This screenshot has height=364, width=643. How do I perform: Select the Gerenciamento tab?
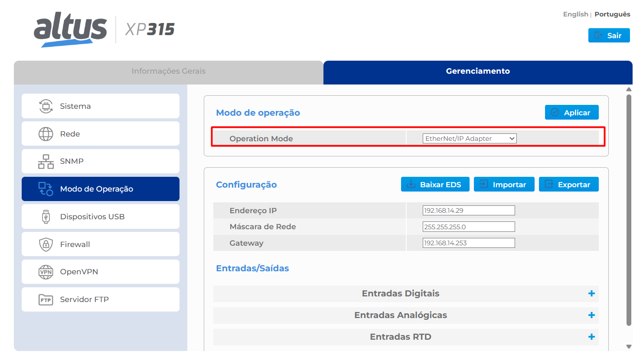click(478, 71)
